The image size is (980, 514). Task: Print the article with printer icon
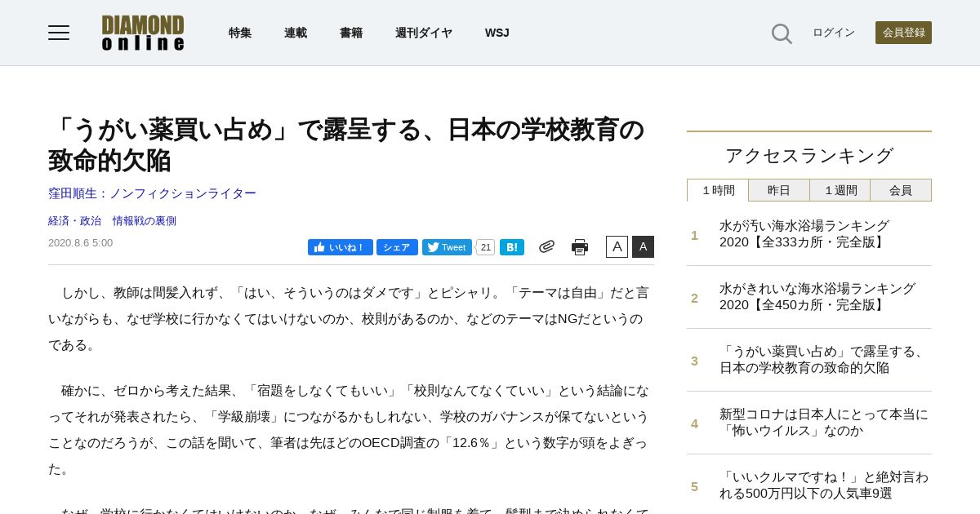coord(580,247)
